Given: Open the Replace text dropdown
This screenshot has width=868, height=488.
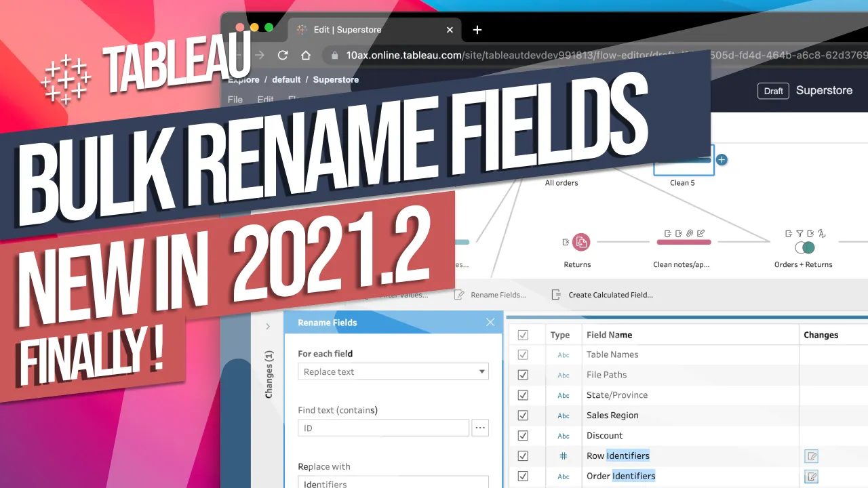Looking at the screenshot, I should tap(393, 371).
